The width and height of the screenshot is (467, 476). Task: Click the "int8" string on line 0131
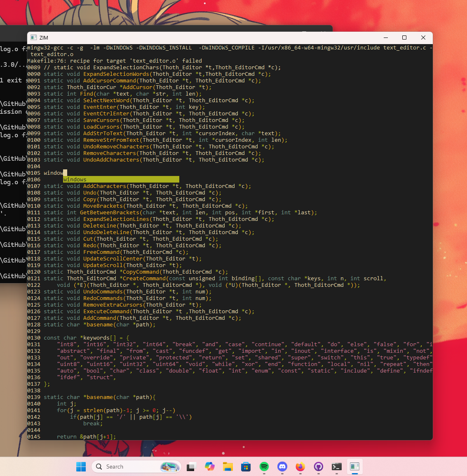click(67, 345)
